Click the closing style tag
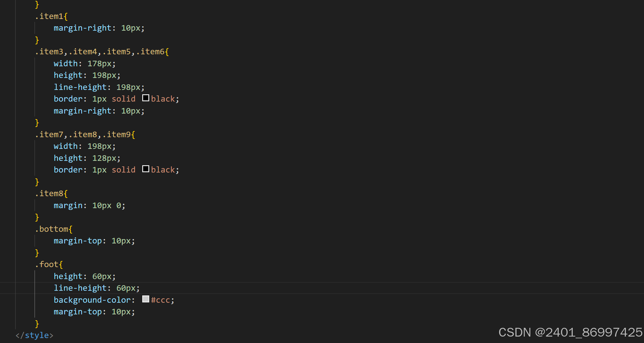 34,335
